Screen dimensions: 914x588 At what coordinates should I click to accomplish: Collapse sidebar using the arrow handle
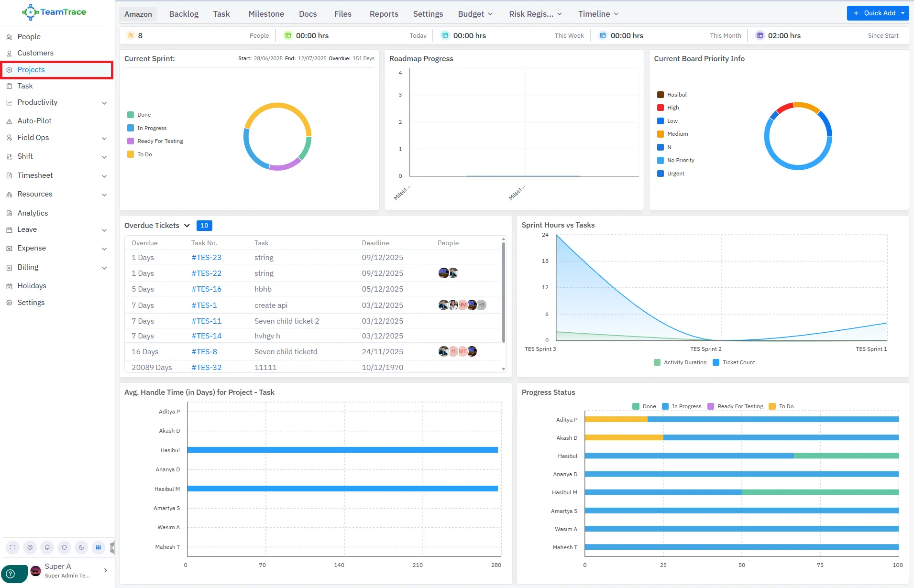click(x=112, y=547)
